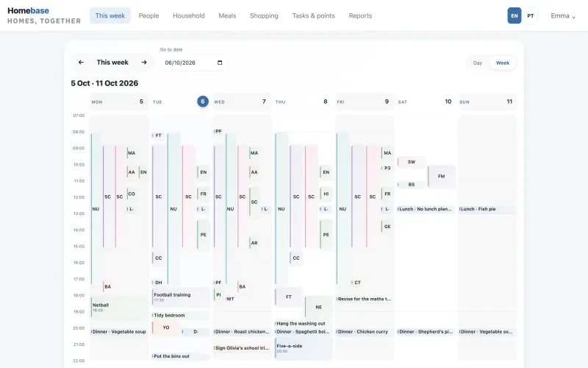Open Tuesday's Put the bins out task
Screen dimensions: 588x368
[181, 356]
